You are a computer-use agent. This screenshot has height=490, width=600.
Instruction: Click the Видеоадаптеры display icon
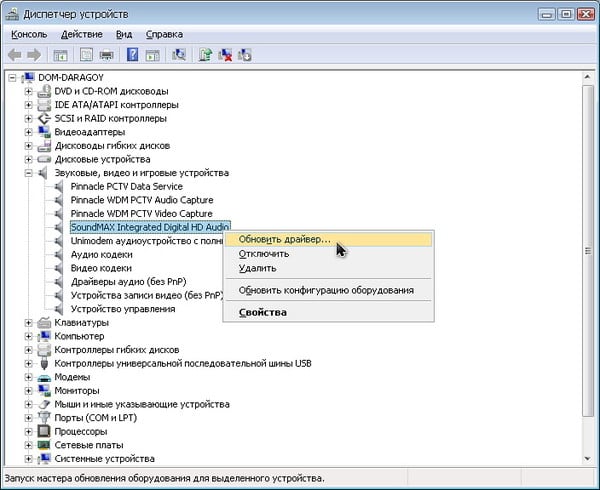click(x=44, y=132)
